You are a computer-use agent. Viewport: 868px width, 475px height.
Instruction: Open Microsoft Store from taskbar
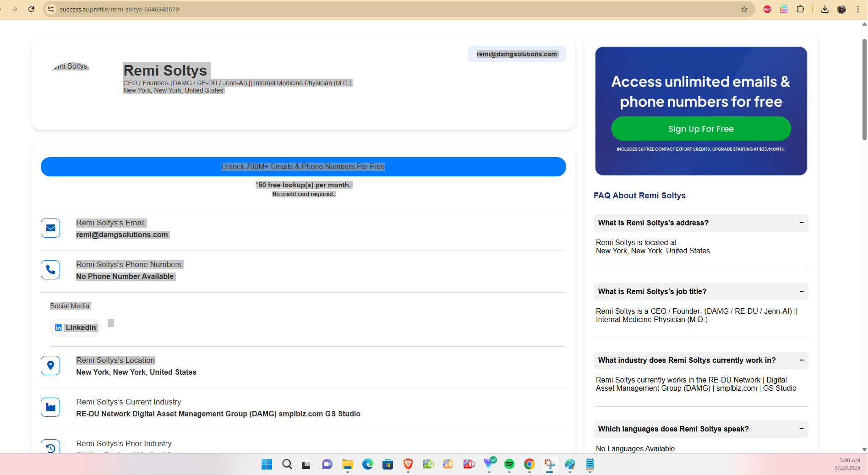coord(388,464)
